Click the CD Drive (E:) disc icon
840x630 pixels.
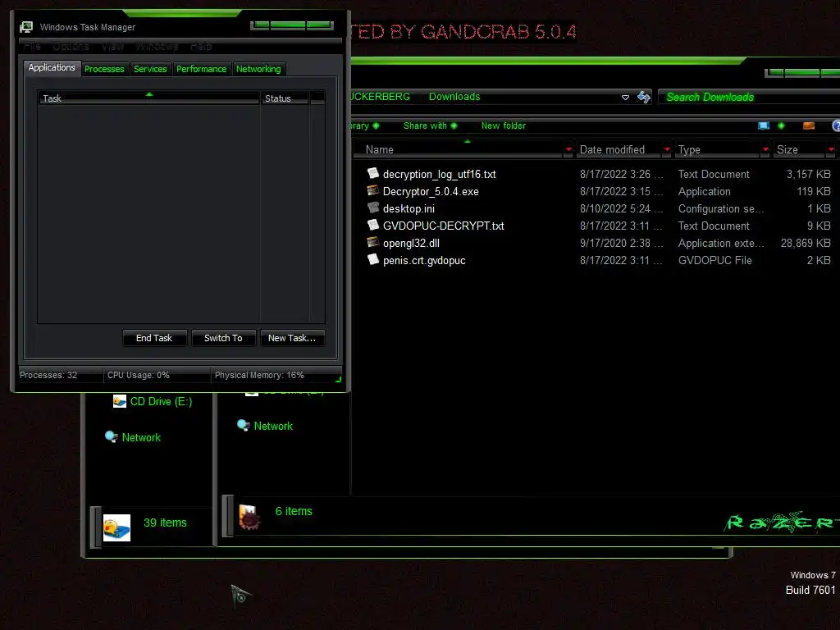(120, 401)
